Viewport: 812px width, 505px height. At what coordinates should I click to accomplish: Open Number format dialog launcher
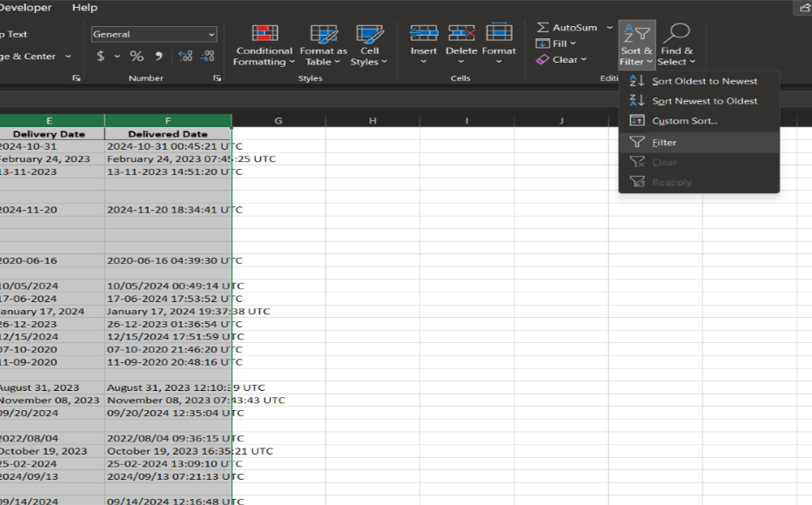tap(217, 78)
